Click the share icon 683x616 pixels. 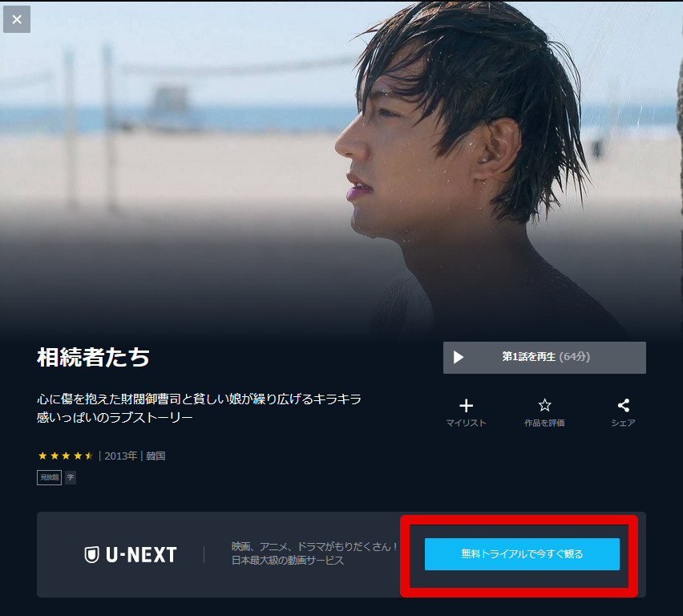pos(624,405)
